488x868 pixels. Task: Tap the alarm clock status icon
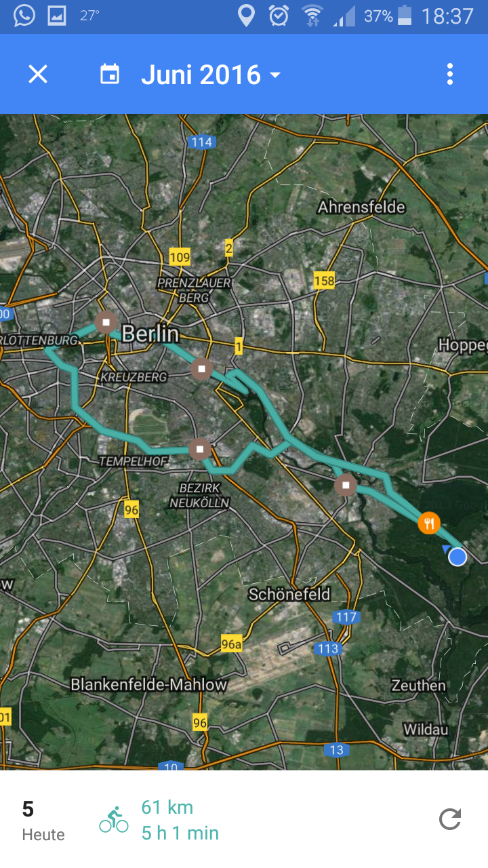coord(279,16)
